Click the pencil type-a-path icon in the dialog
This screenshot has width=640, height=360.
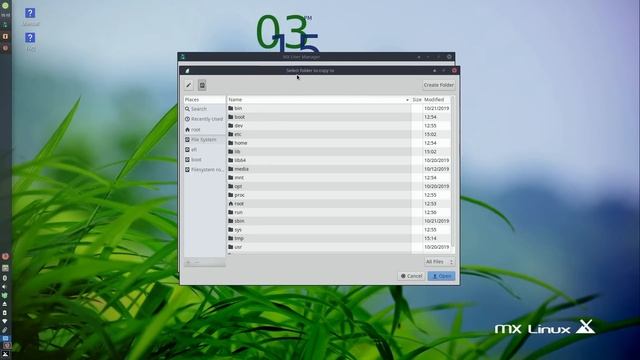189,85
